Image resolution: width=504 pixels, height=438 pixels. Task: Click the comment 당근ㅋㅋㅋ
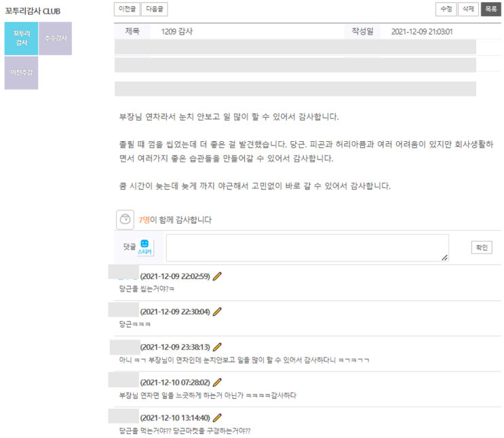[135, 324]
